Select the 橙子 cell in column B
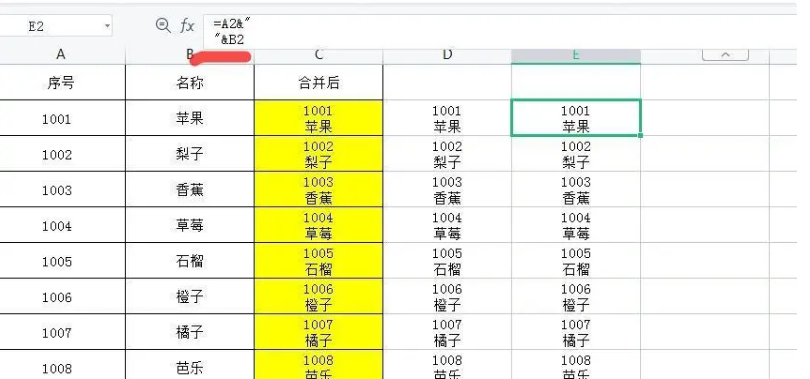The width and height of the screenshot is (810, 379). pos(190,296)
